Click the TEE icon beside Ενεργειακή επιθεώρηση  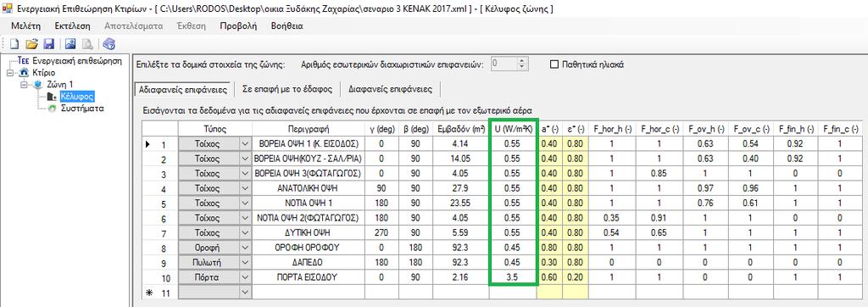point(24,61)
